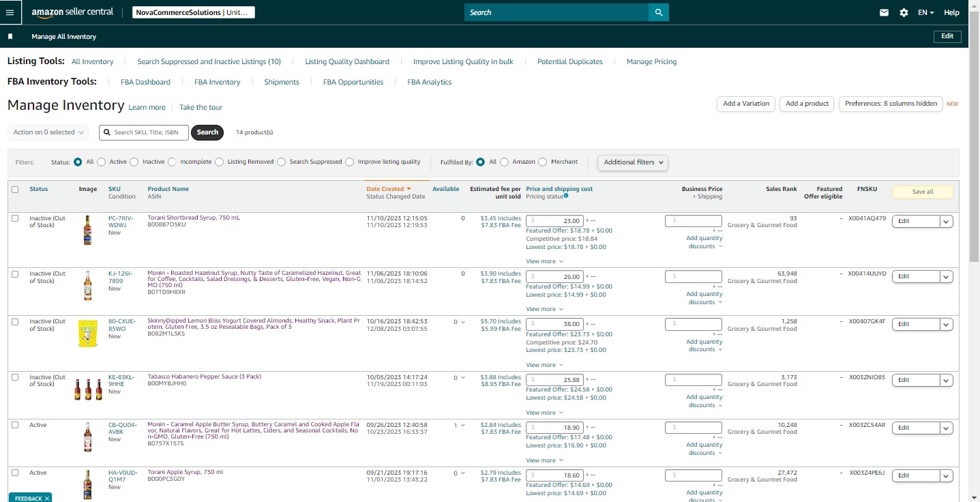980x502 pixels.
Task: Click the Edit button for Monin Caramel Apple row
Action: 916,428
